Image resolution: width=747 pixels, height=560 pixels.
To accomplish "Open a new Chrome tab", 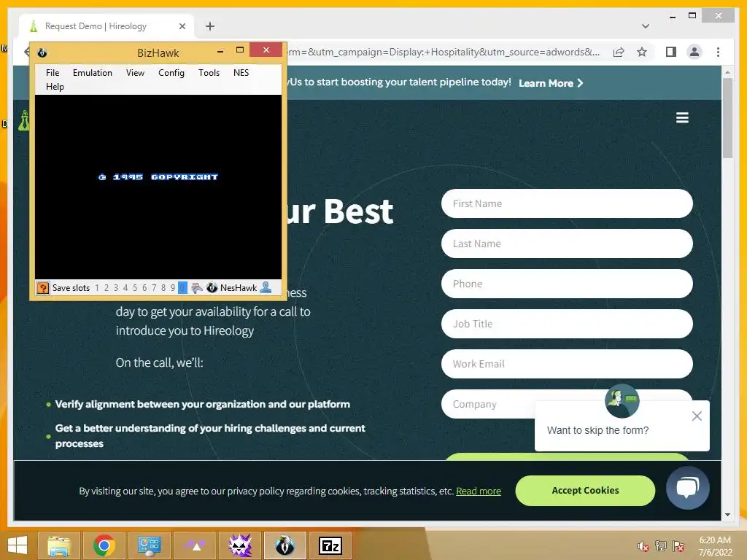I will [210, 26].
